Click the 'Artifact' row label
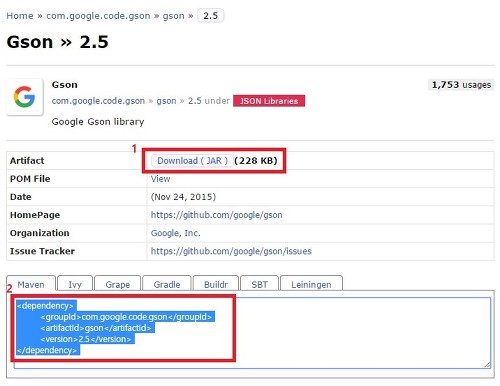This screenshot has height=386, width=500. pos(27,161)
